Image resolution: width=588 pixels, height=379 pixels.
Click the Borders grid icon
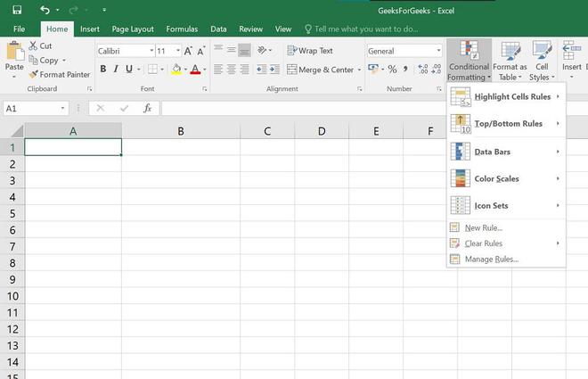152,69
